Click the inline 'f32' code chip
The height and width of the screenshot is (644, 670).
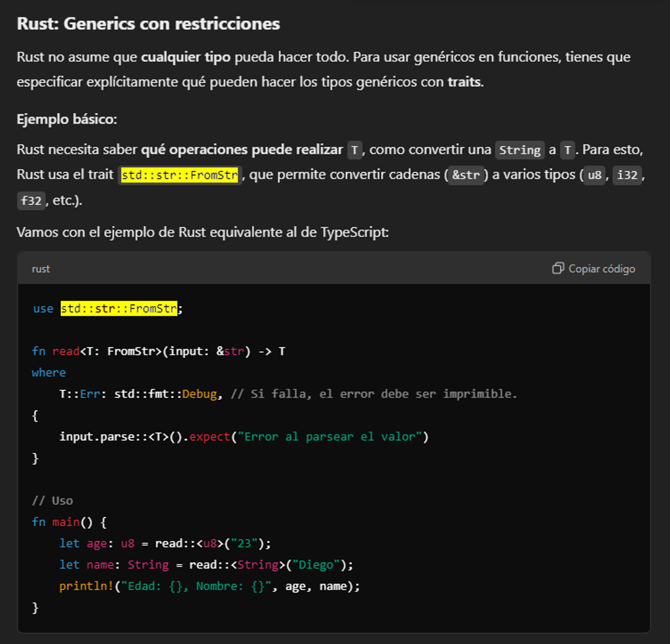[x=31, y=200]
